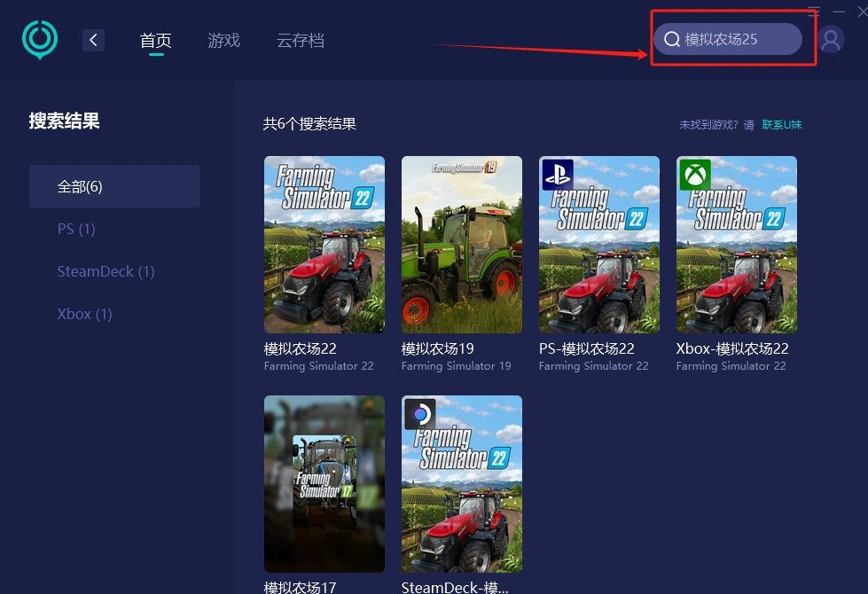The height and width of the screenshot is (594, 868).
Task: Click the teal app logo icon
Action: click(40, 39)
